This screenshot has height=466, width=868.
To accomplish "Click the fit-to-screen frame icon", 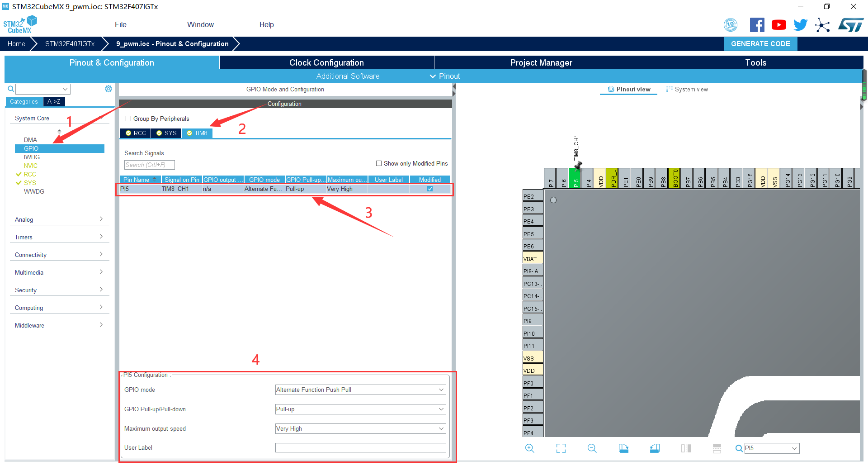I will coord(561,448).
